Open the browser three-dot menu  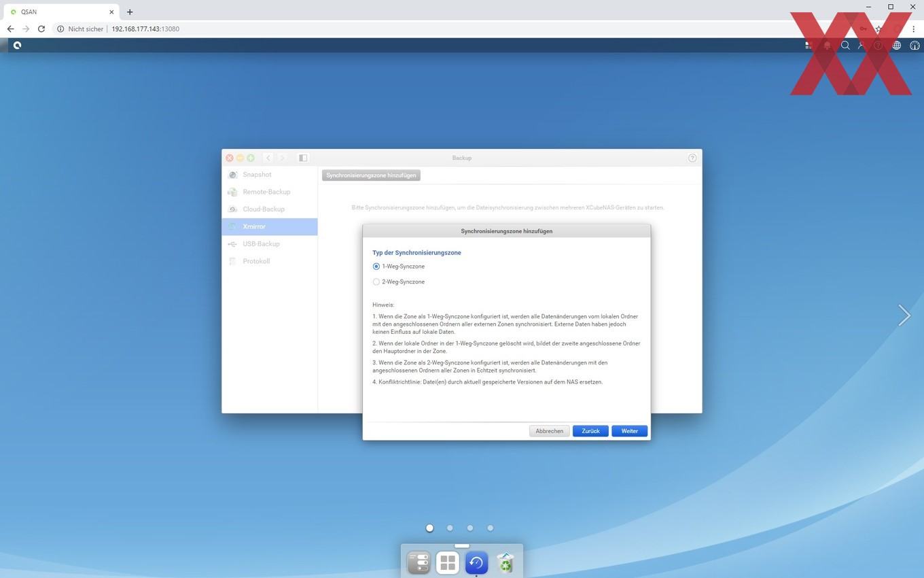[914, 29]
